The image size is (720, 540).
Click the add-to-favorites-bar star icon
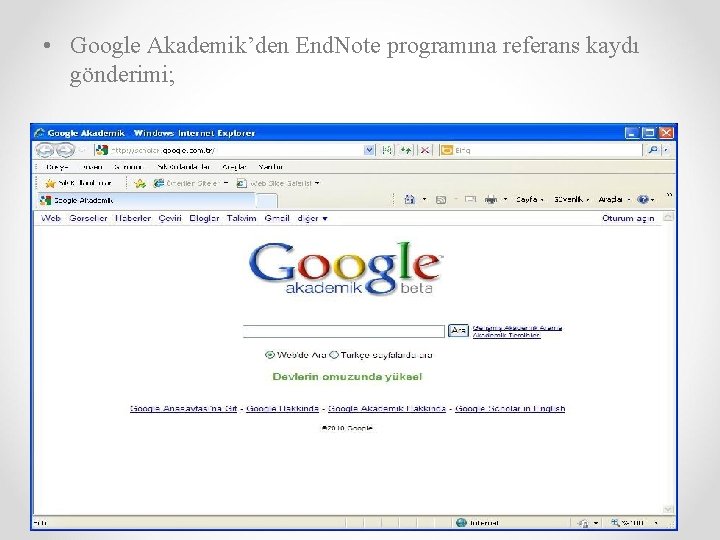140,184
